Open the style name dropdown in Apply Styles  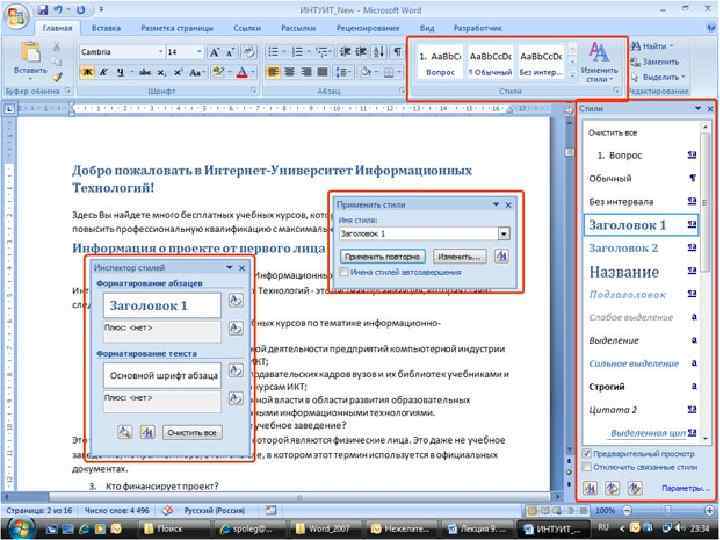[x=504, y=234]
